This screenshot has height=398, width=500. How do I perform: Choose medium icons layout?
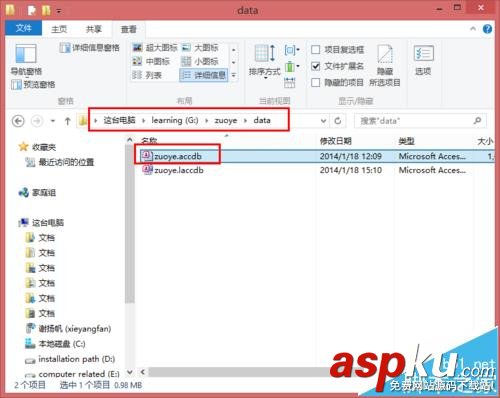click(x=151, y=61)
